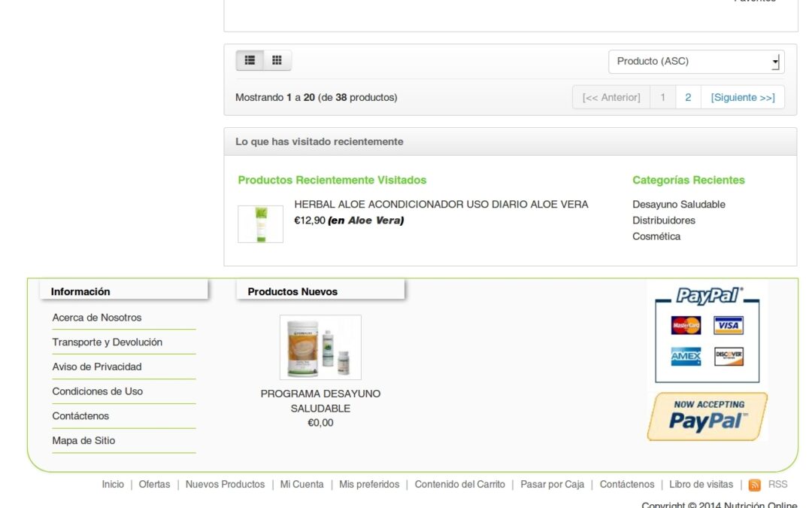Go to Inicio in footer menu
The width and height of the screenshot is (812, 508).
coord(113,484)
